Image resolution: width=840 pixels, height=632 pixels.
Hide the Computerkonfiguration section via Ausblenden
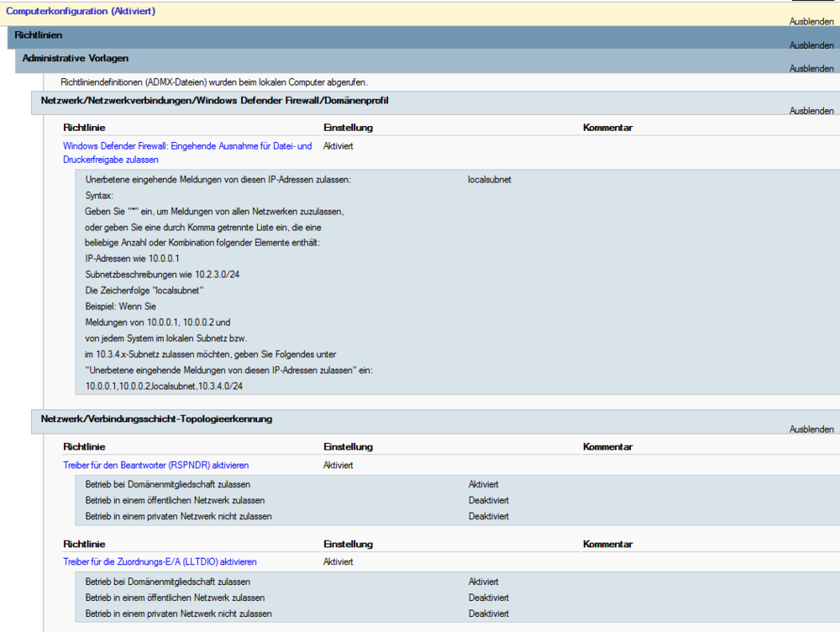tap(811, 21)
